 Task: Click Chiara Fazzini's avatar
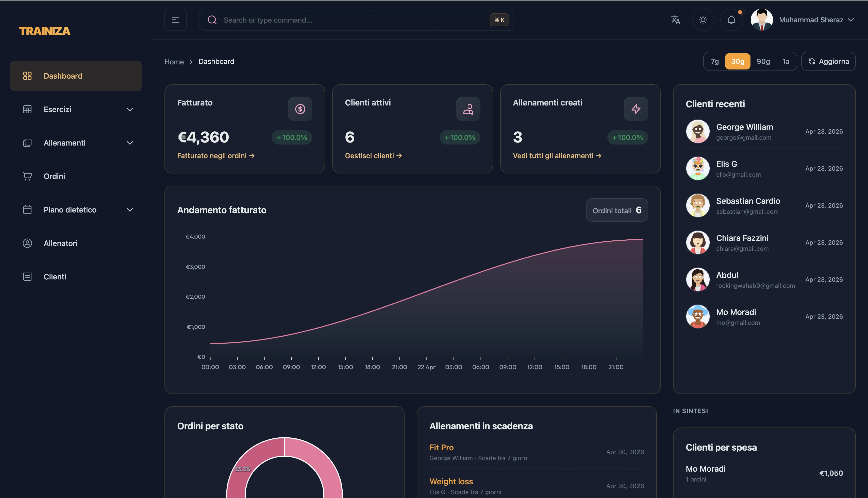pos(697,242)
